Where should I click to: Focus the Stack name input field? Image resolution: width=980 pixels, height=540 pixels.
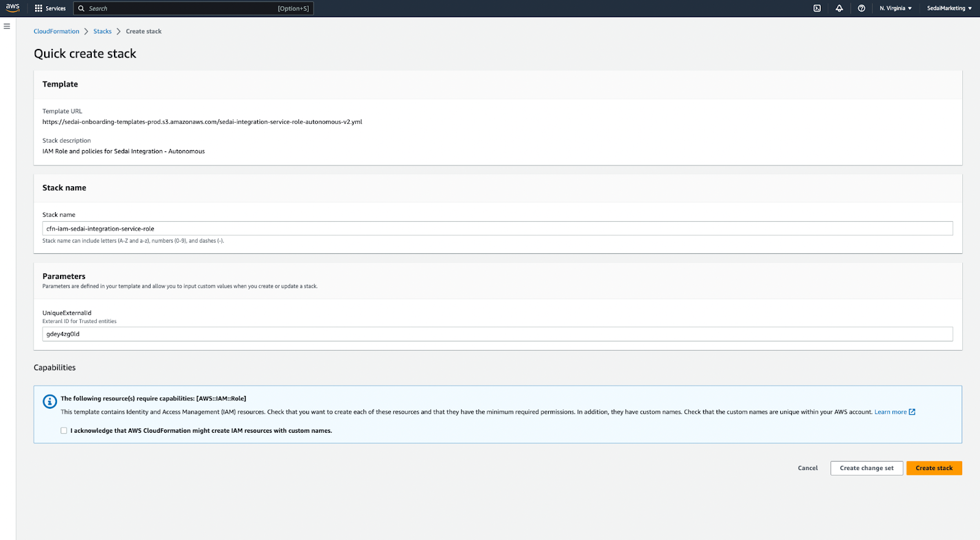(x=497, y=229)
